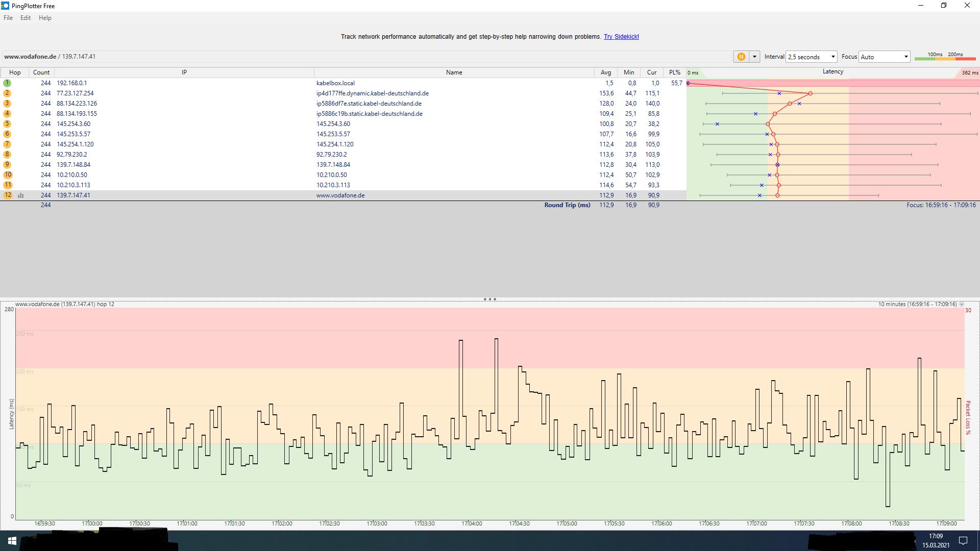980x551 pixels.
Task: Click the hop 5 circle icon
Action: [x=7, y=124]
